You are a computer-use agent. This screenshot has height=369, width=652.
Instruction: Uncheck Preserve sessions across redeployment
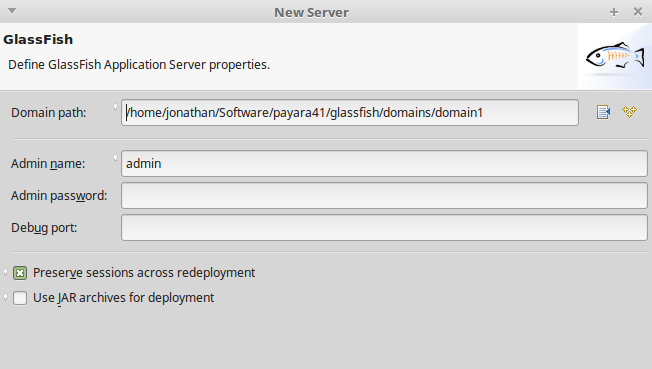click(x=20, y=273)
